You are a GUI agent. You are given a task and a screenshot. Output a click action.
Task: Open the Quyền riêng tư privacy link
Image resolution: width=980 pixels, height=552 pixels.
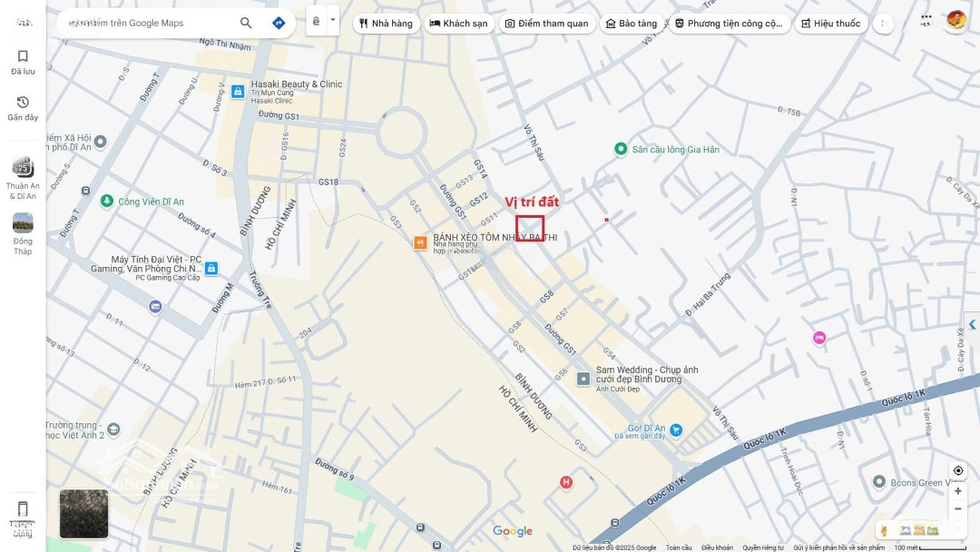click(x=763, y=547)
